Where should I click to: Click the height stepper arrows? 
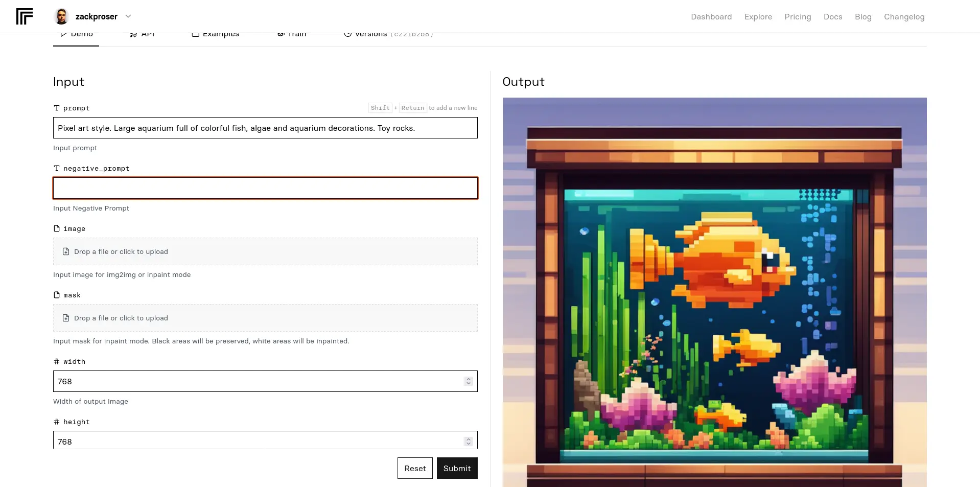click(x=468, y=441)
